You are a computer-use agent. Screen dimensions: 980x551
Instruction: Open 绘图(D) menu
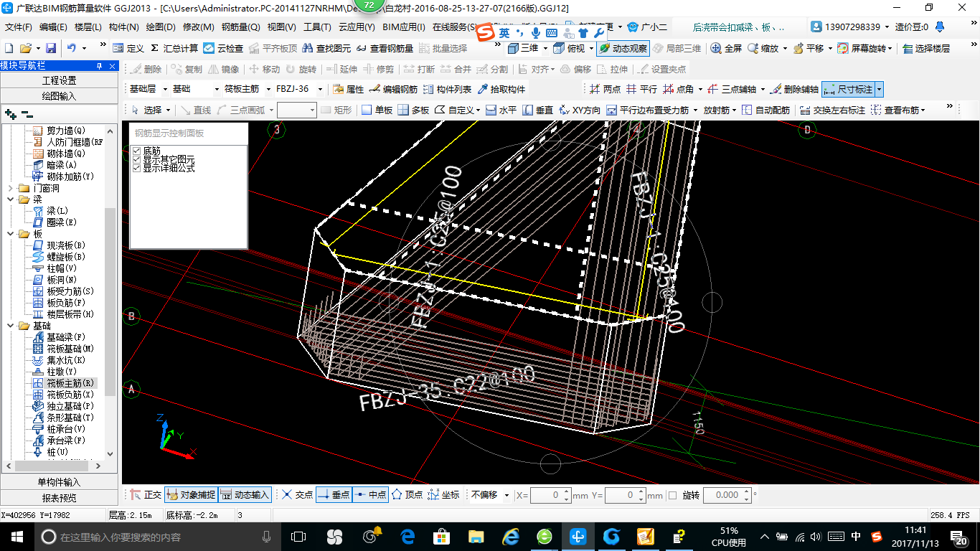click(x=161, y=27)
